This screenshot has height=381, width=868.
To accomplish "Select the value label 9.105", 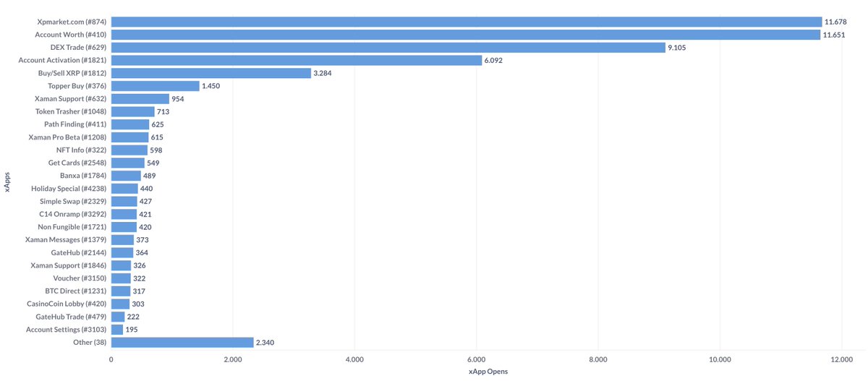I will 677,48.
